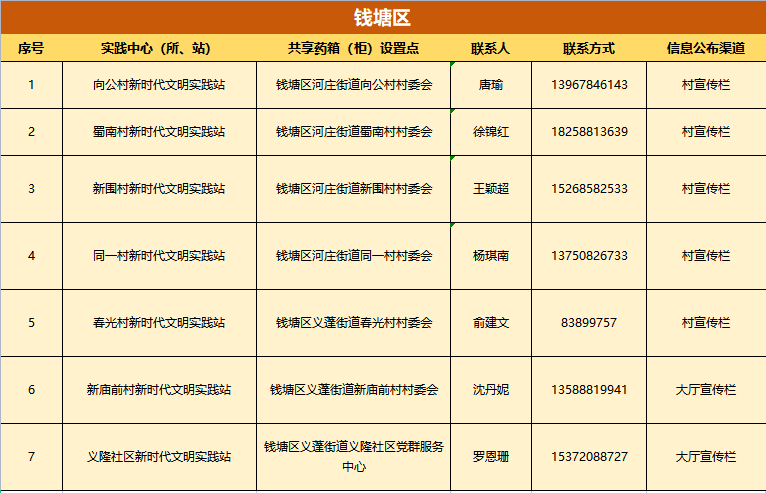Select cell 钱塘区河庄街道蜀南村村委会
Screen dimensions: 766x493
click(x=353, y=132)
